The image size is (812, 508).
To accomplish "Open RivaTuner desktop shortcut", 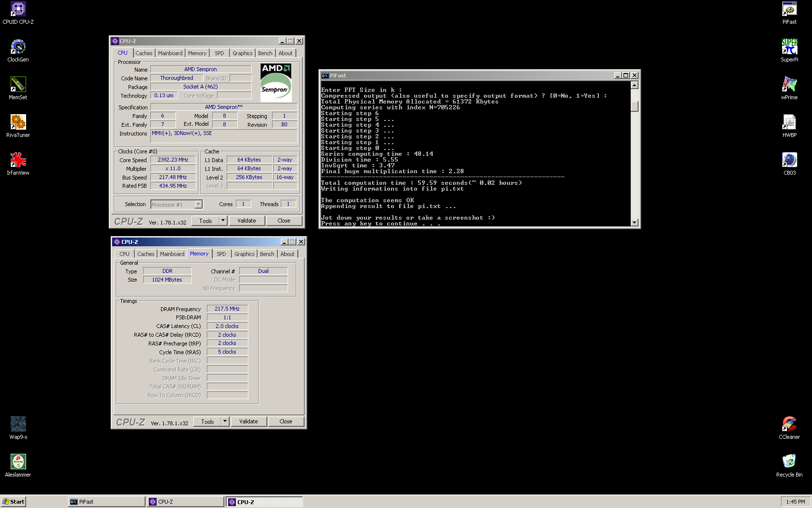I will point(18,126).
